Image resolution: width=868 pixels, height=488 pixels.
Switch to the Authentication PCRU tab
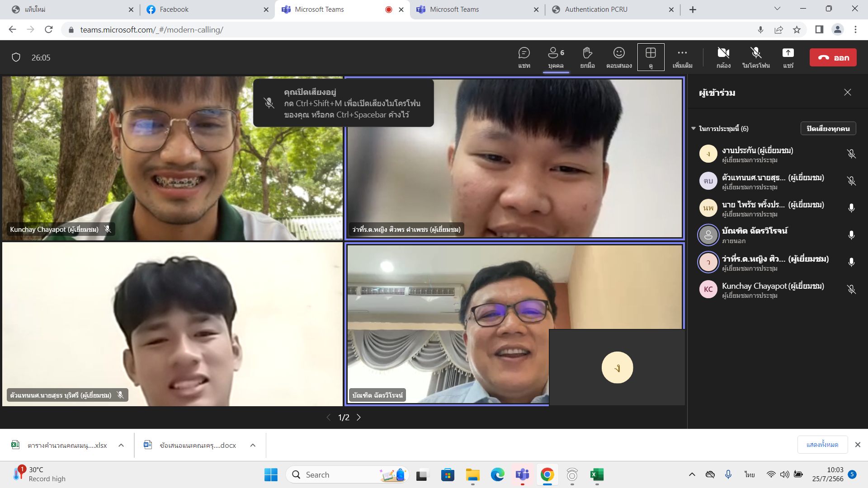coord(596,9)
